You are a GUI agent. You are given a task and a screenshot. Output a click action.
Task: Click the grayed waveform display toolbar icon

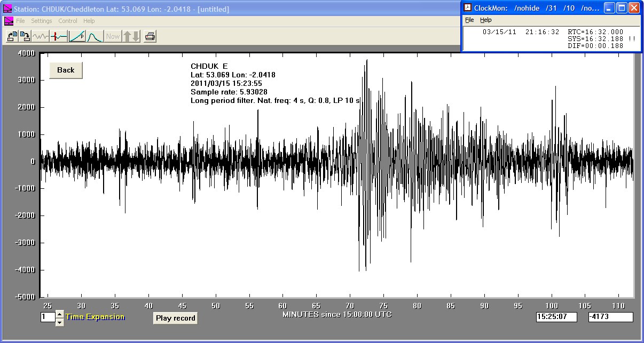tap(41, 36)
